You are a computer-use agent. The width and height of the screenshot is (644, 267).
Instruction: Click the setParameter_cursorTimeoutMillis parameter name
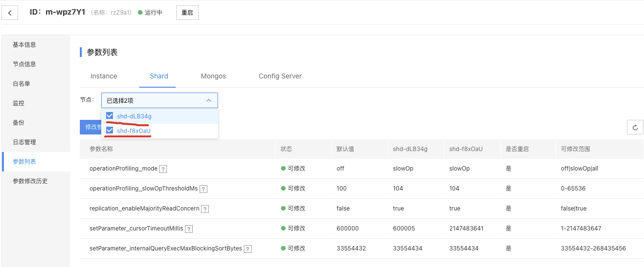(136, 229)
